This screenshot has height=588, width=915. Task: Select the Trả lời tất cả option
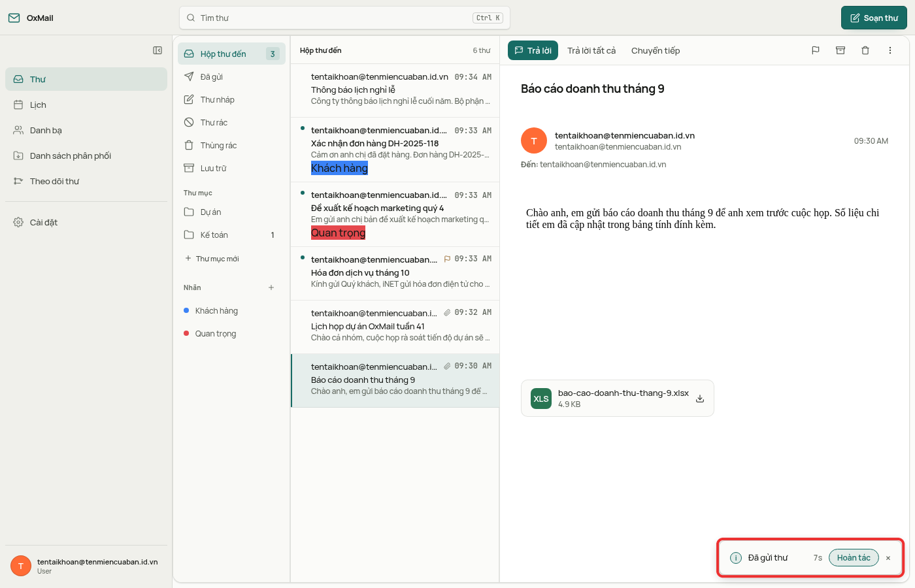(x=591, y=50)
